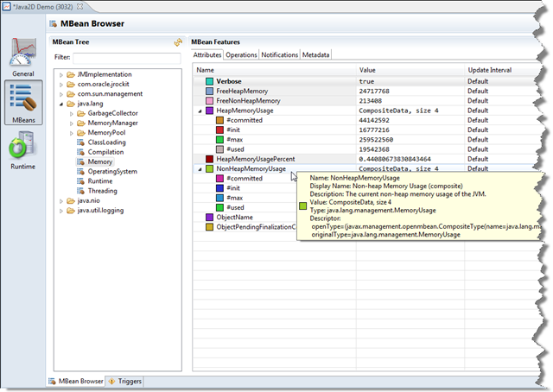The width and height of the screenshot is (553, 392).
Task: Expand the MemoryPool node
Action: (x=71, y=133)
